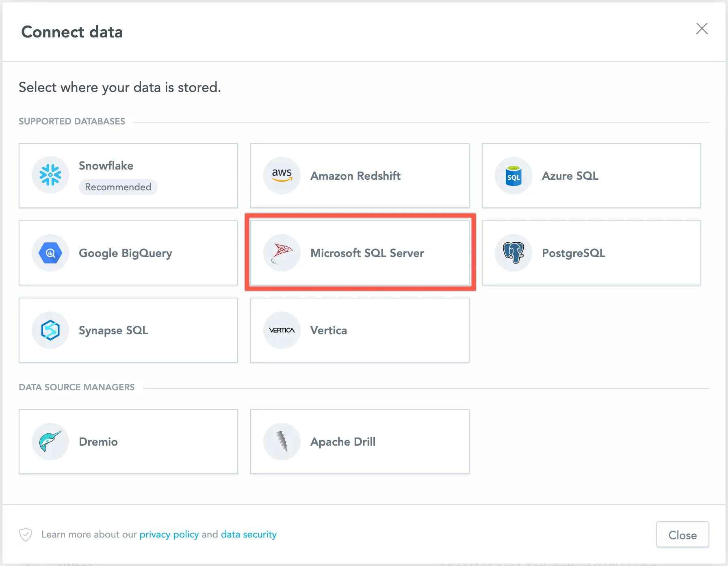Viewport: 728px width, 566px height.
Task: Select the Synapse SQL hexagon icon
Action: click(x=50, y=330)
